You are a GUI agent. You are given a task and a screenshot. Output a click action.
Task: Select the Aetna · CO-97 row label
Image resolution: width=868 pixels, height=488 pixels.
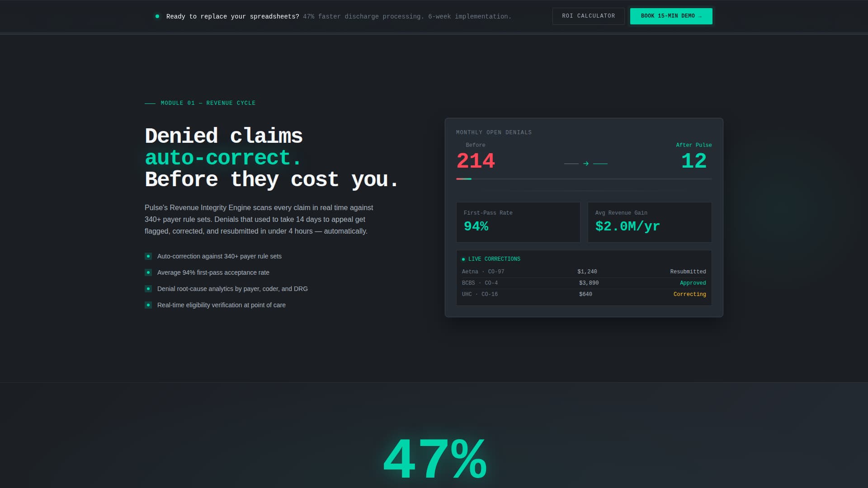tap(483, 272)
